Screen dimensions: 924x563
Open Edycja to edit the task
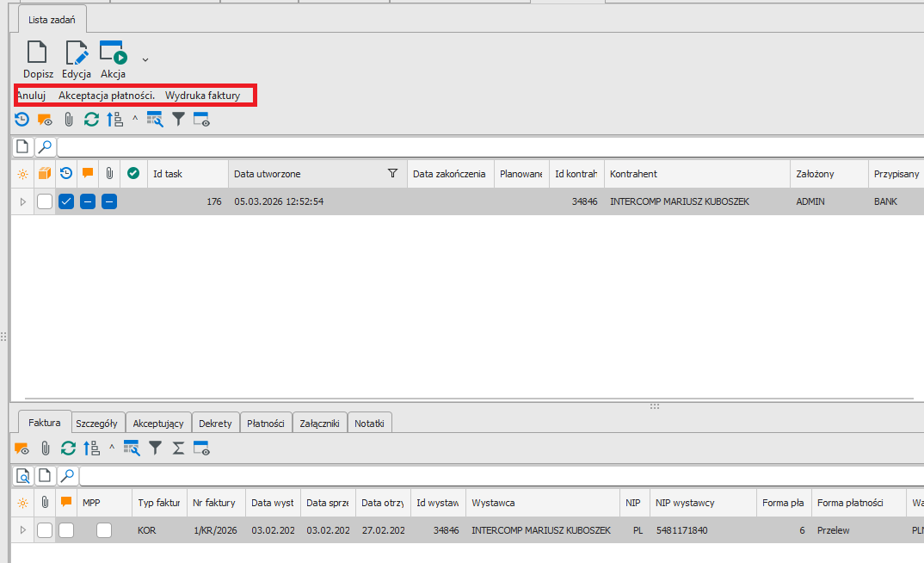pyautogui.click(x=77, y=53)
